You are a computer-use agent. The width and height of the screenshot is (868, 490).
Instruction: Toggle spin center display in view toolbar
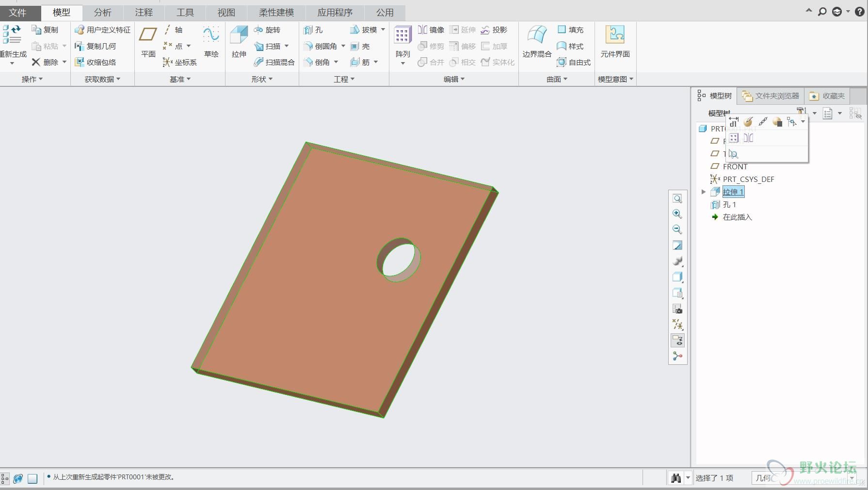click(x=677, y=356)
